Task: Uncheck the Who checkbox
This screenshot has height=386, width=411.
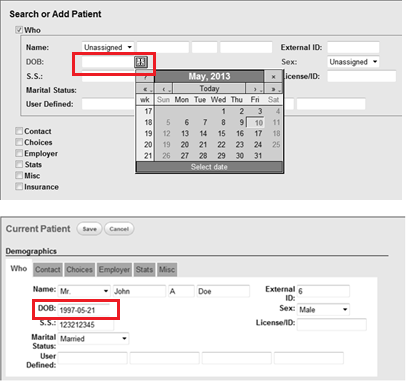Action: [x=19, y=30]
